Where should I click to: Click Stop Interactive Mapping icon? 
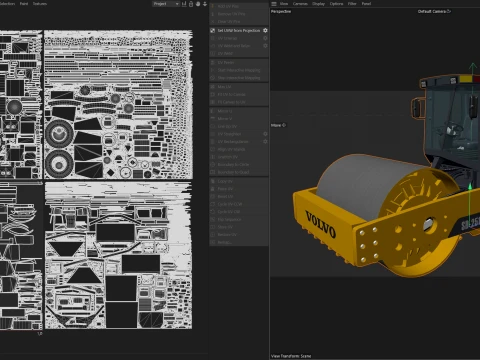point(213,78)
